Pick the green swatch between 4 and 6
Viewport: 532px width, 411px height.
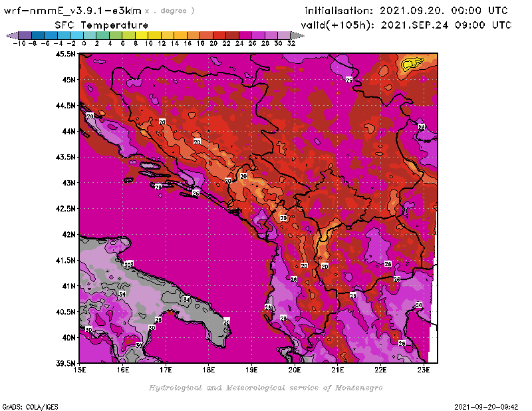[x=116, y=36]
